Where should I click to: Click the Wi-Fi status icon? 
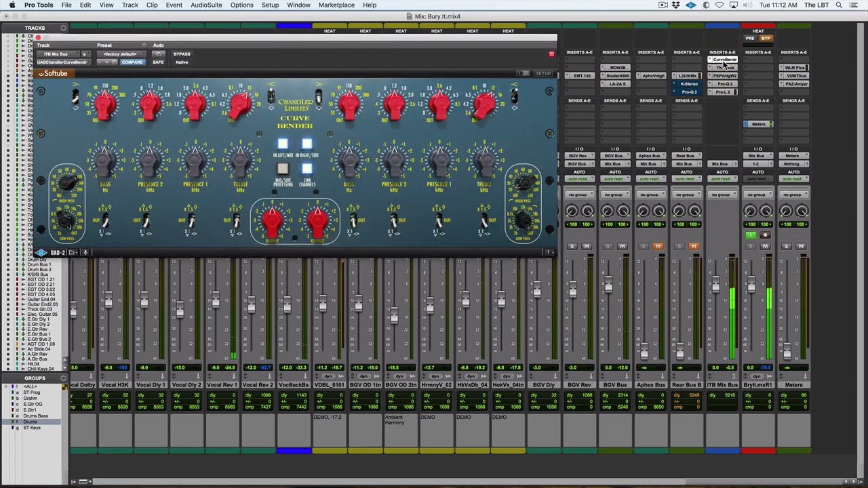(x=719, y=5)
